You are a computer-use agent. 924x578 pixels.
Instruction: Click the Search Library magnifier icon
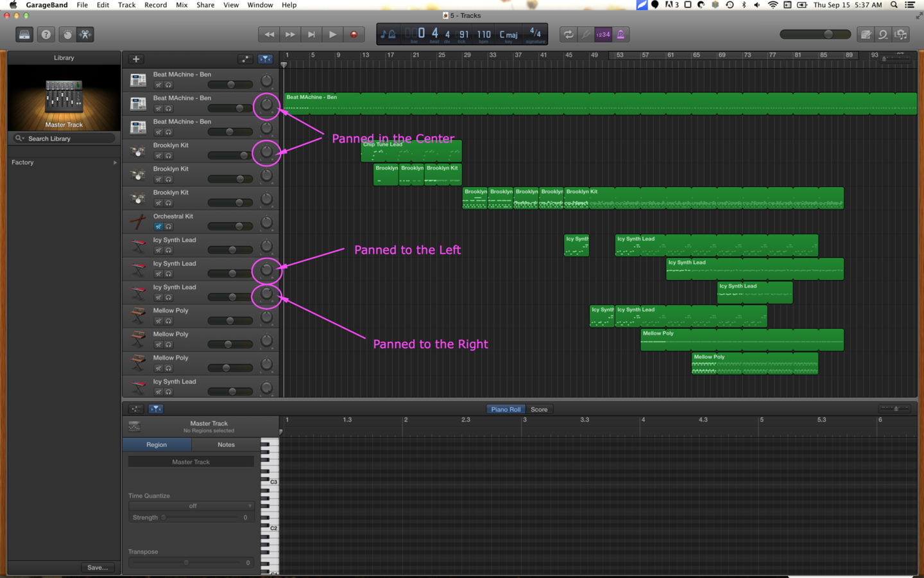tap(20, 138)
